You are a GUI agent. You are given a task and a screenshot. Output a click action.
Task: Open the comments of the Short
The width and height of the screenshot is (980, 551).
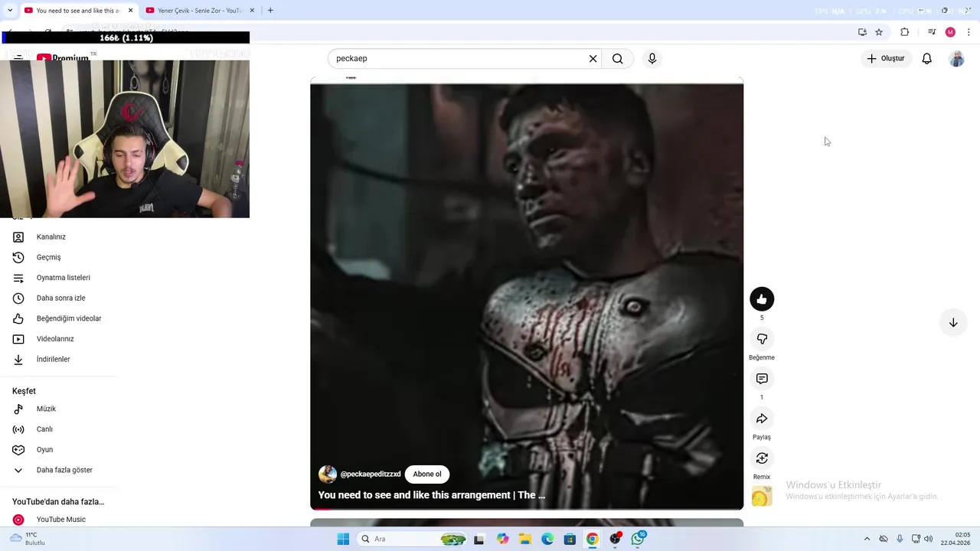coord(762,379)
